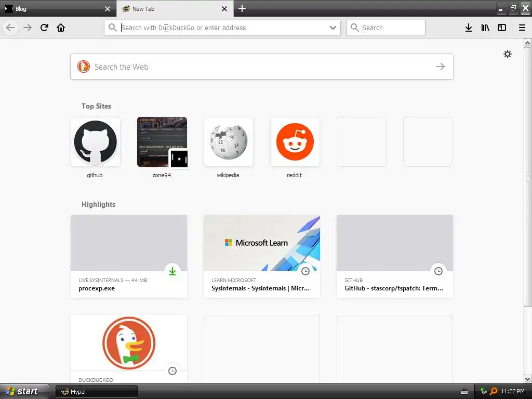Open the home page icon
532x399 pixels.
pos(61,28)
